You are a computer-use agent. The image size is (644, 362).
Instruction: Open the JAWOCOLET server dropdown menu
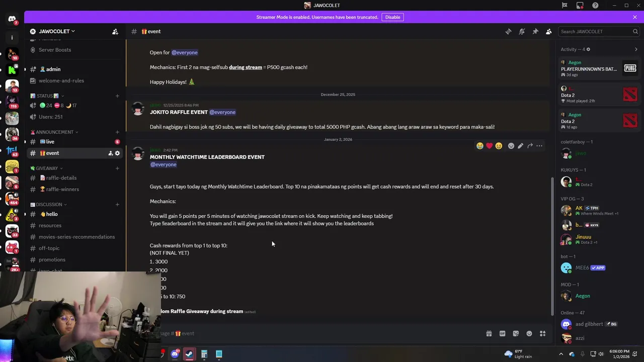point(52,31)
